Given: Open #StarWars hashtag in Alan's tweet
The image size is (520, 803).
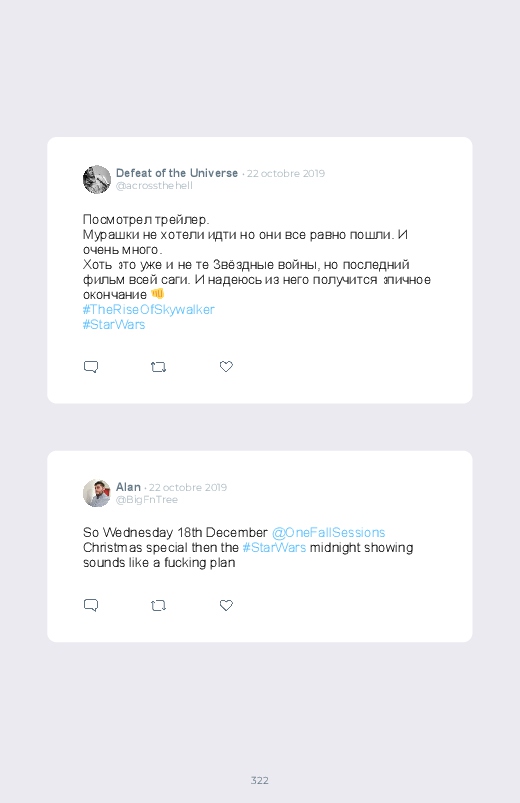Looking at the screenshot, I should point(274,547).
